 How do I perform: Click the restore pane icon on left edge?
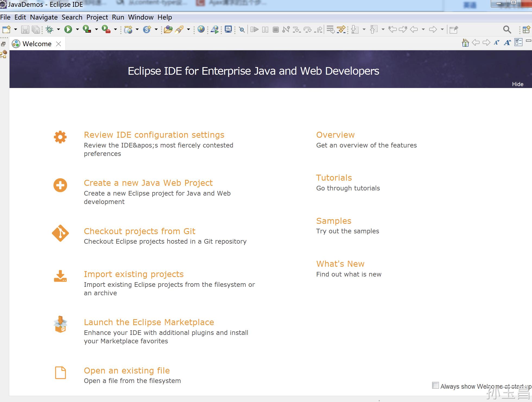pos(4,43)
